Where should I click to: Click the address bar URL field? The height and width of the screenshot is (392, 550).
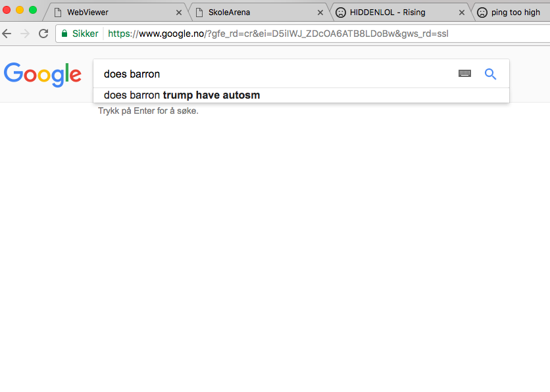(303, 34)
